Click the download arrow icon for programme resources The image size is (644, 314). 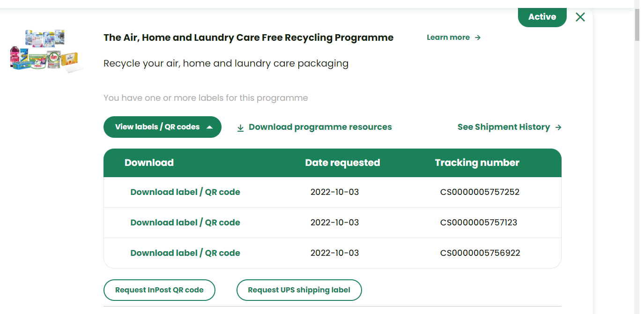[240, 127]
